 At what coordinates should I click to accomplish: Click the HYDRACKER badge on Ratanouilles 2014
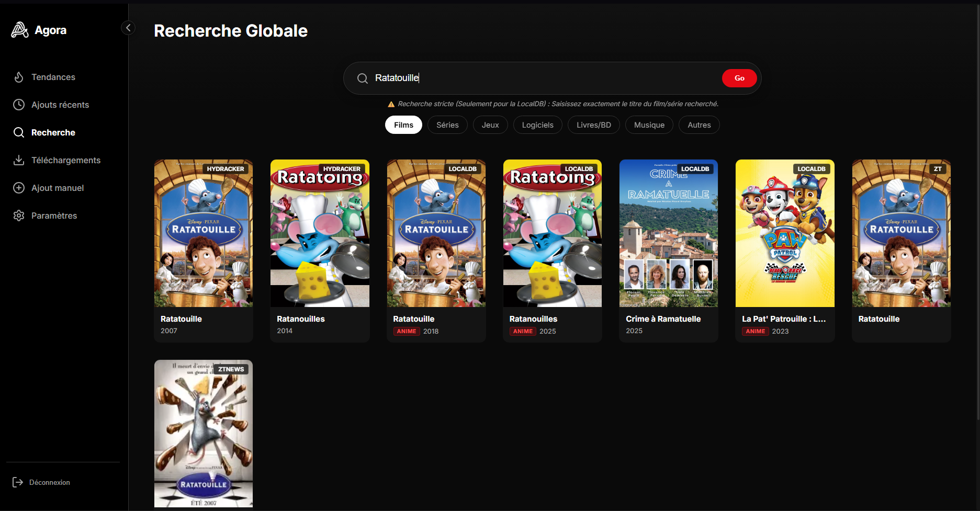(342, 169)
